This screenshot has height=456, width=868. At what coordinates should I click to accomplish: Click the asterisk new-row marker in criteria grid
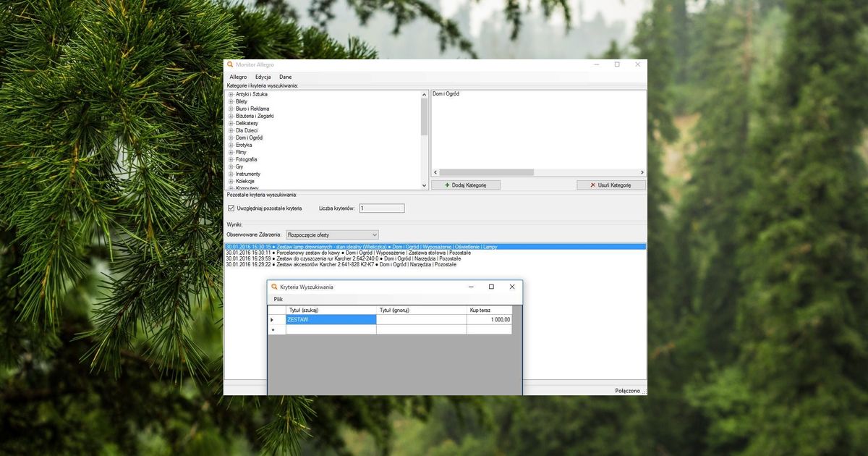[273, 329]
